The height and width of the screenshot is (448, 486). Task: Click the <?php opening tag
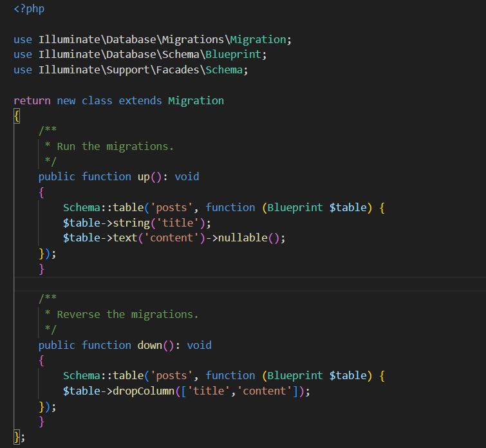(29, 9)
